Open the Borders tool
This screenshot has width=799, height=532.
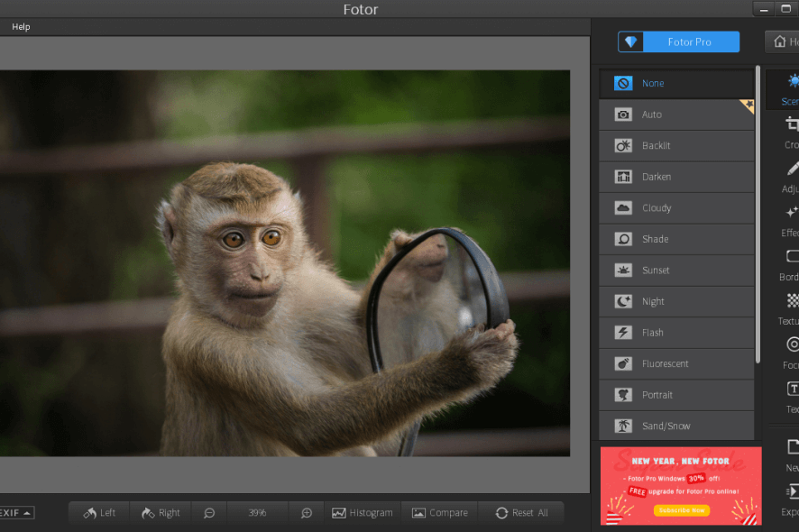[790, 265]
